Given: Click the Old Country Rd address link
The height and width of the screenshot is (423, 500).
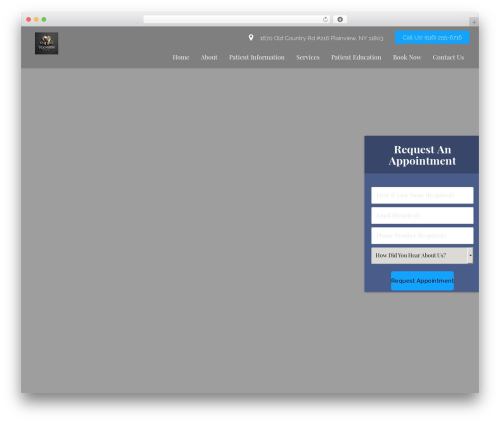Looking at the screenshot, I should (321, 38).
